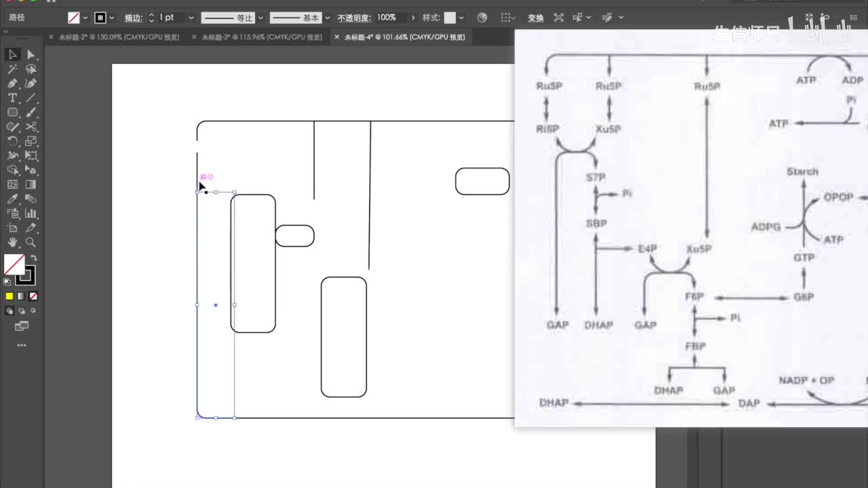Select the Pen tool
Viewport: 868px width, 488px height.
pyautogui.click(x=12, y=83)
